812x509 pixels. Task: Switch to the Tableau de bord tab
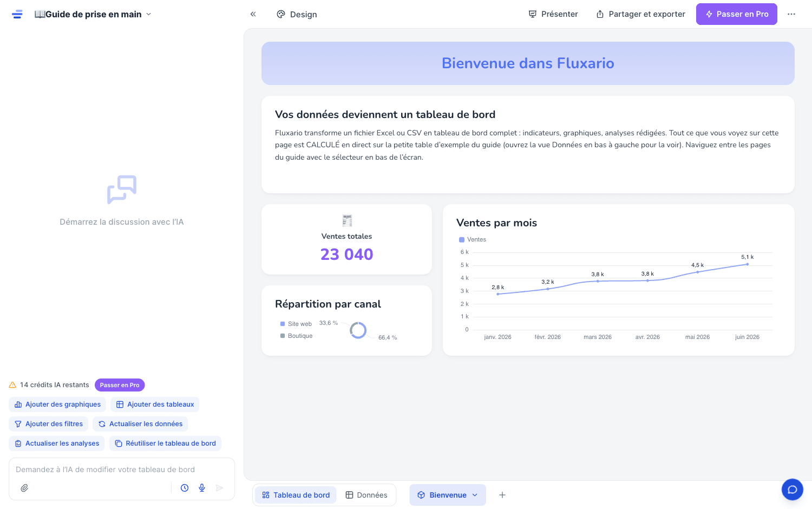(296, 495)
